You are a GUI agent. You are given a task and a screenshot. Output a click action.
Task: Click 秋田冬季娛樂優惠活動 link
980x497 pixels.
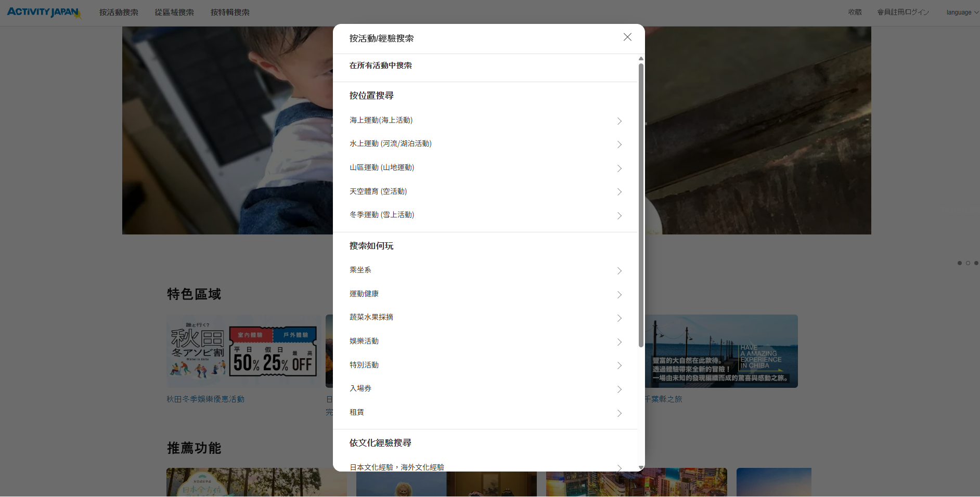pos(205,399)
